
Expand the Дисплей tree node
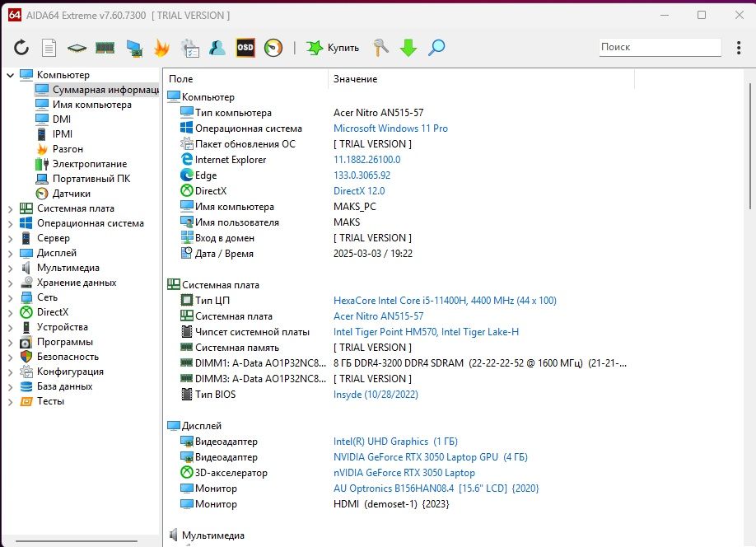pyautogui.click(x=10, y=253)
